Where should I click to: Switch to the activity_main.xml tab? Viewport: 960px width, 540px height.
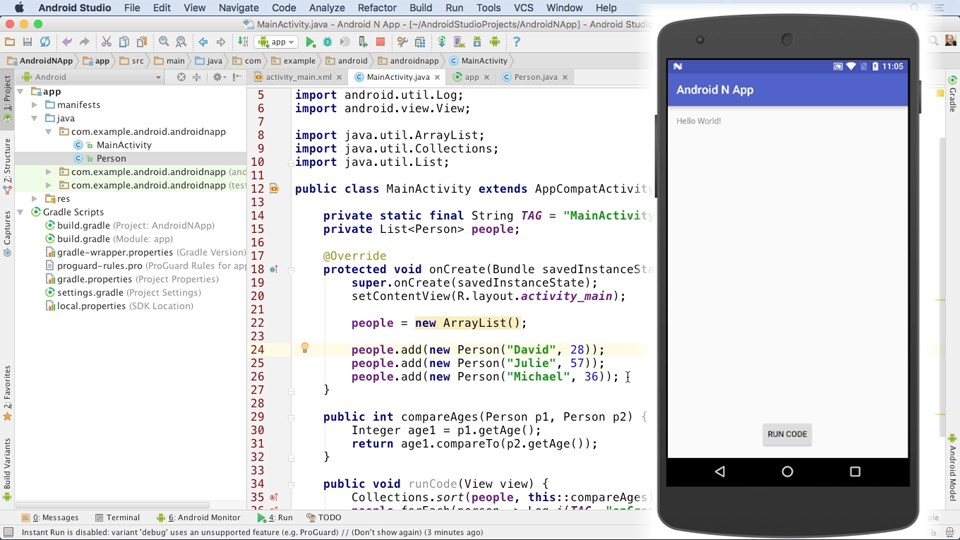tap(298, 77)
